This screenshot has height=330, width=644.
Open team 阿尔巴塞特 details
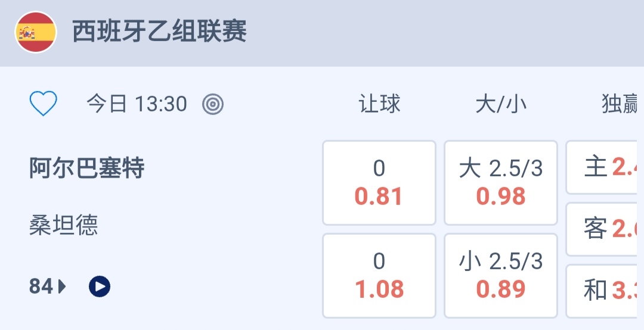pos(87,169)
